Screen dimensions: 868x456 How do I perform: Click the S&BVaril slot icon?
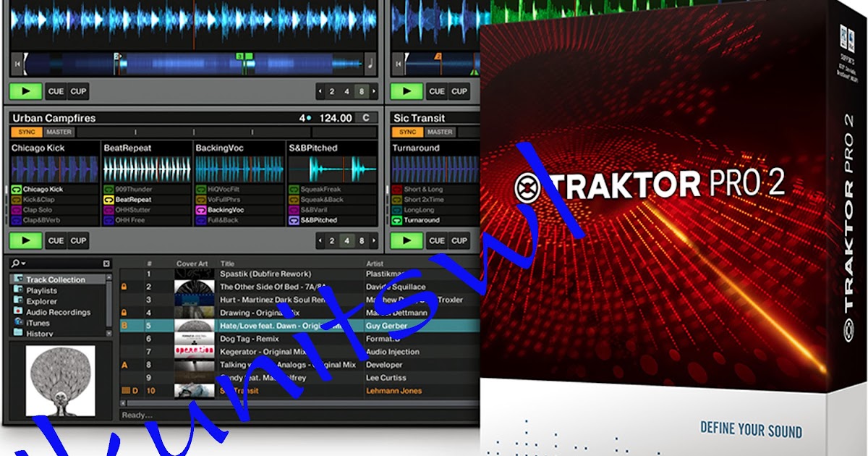tap(294, 210)
